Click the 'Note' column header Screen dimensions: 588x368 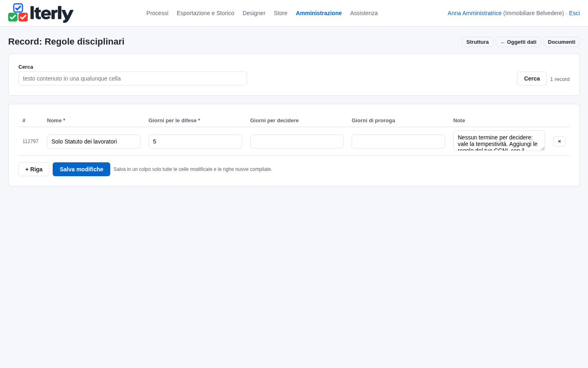point(459,121)
